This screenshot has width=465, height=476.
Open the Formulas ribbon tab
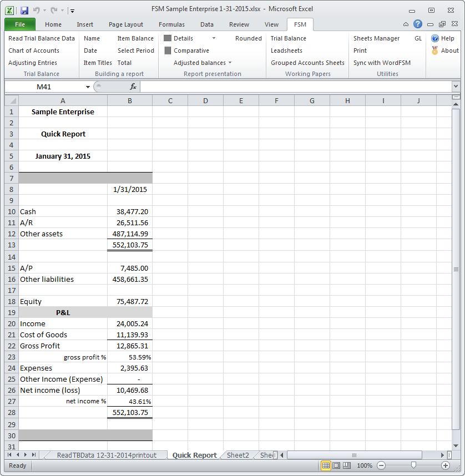click(171, 24)
